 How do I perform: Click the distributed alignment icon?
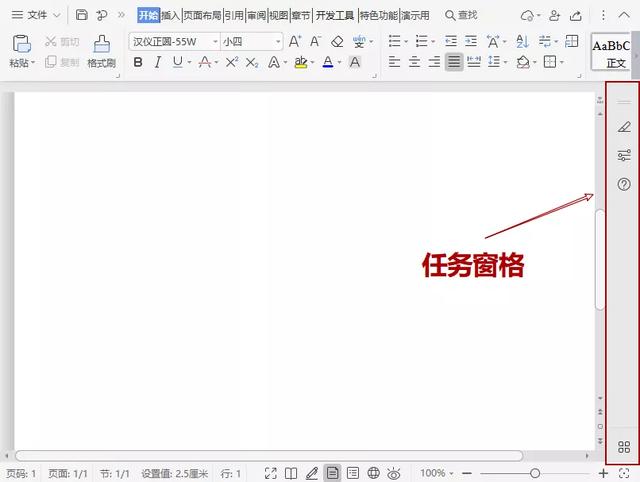[473, 62]
